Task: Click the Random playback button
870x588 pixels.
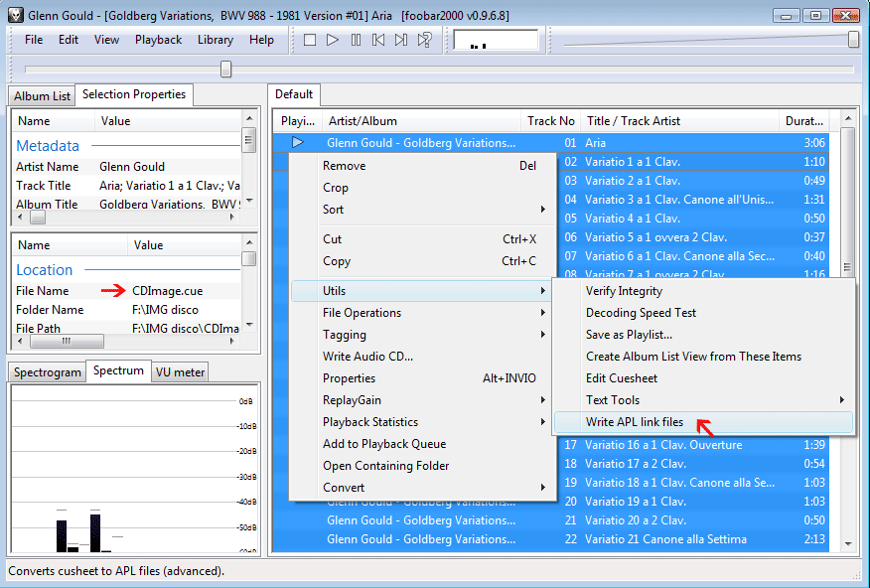Action: pyautogui.click(x=424, y=40)
